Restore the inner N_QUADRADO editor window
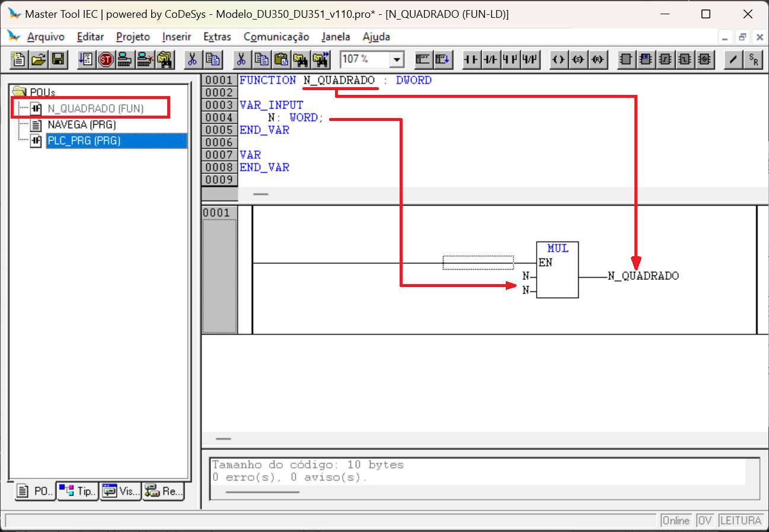 742,37
